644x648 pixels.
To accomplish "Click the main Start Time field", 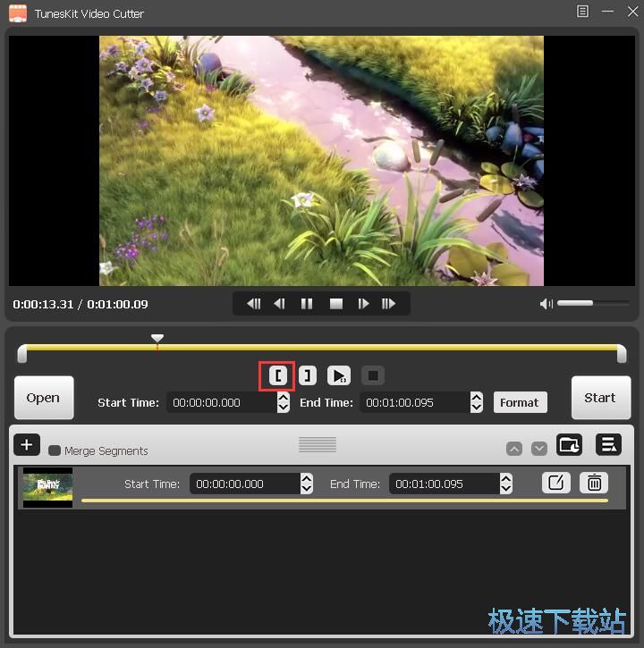I will pyautogui.click(x=222, y=402).
